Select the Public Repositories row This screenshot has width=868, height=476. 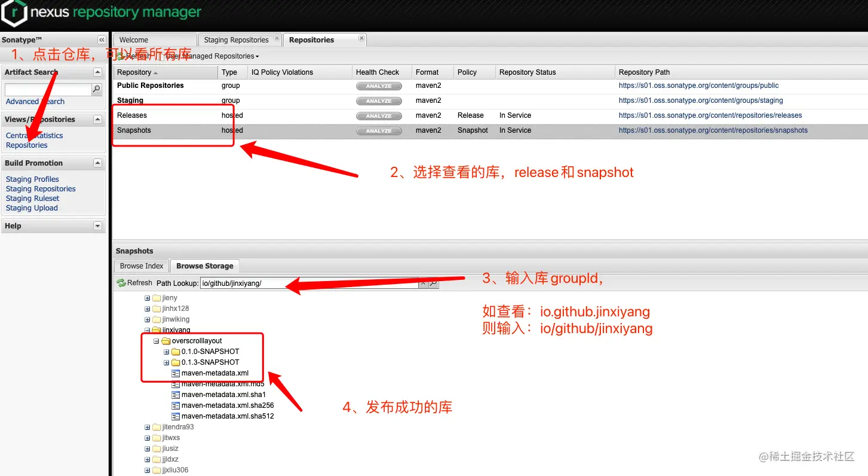tap(490, 86)
